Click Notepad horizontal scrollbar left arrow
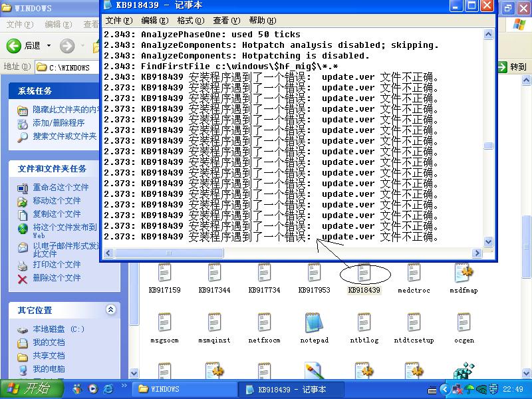The height and width of the screenshot is (399, 532). (108, 253)
